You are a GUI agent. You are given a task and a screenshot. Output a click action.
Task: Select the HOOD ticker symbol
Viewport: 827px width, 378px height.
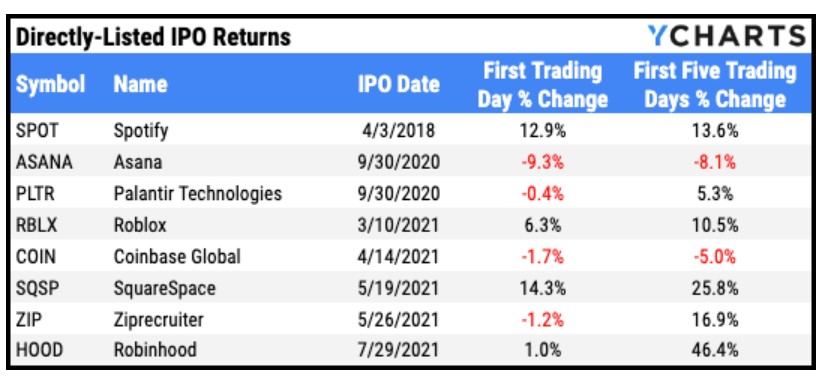[37, 349]
